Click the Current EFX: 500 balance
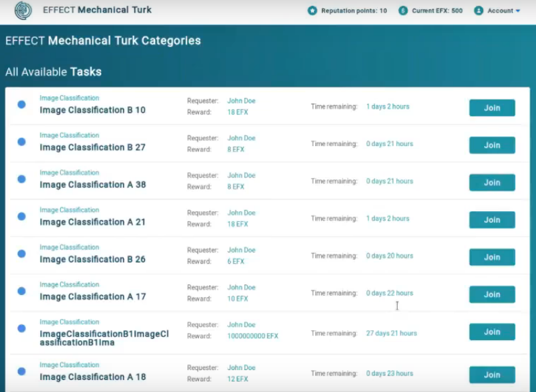The height and width of the screenshot is (392, 536). (x=437, y=11)
